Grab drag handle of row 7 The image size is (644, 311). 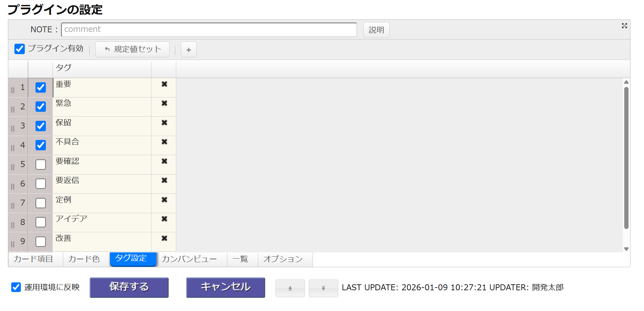[x=13, y=206]
